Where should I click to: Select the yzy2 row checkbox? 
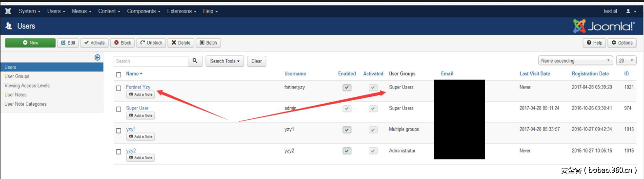click(x=119, y=152)
